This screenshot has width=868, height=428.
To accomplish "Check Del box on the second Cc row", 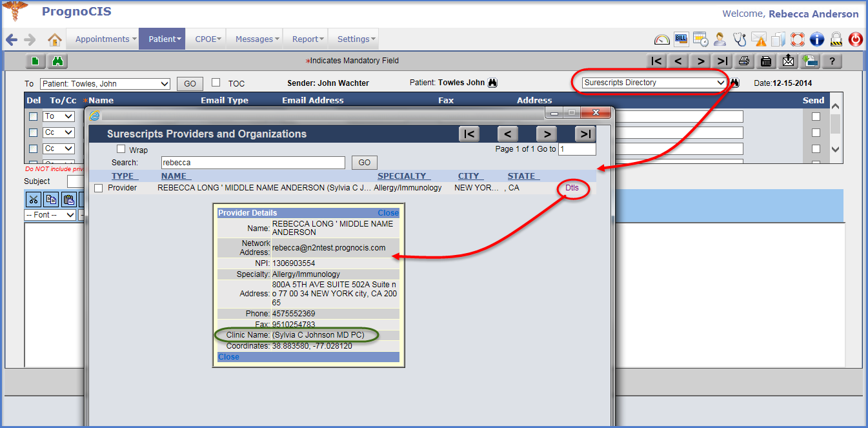I will (33, 149).
